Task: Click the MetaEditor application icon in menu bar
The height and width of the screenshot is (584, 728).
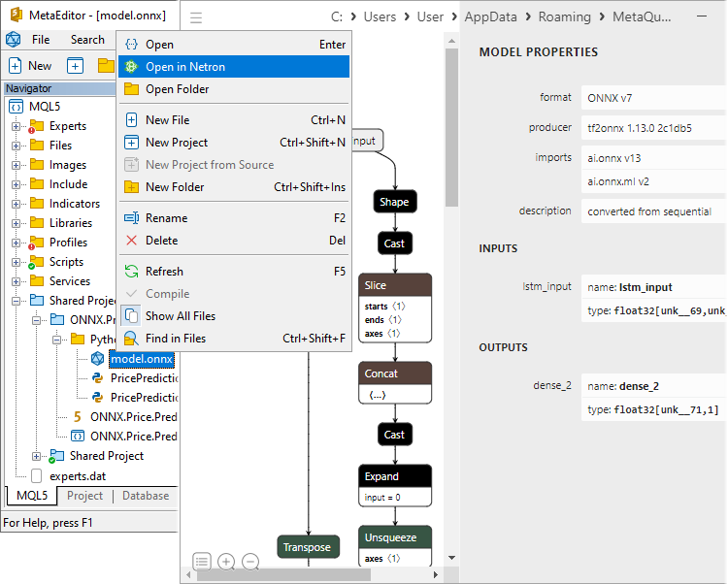Action: tap(13, 40)
